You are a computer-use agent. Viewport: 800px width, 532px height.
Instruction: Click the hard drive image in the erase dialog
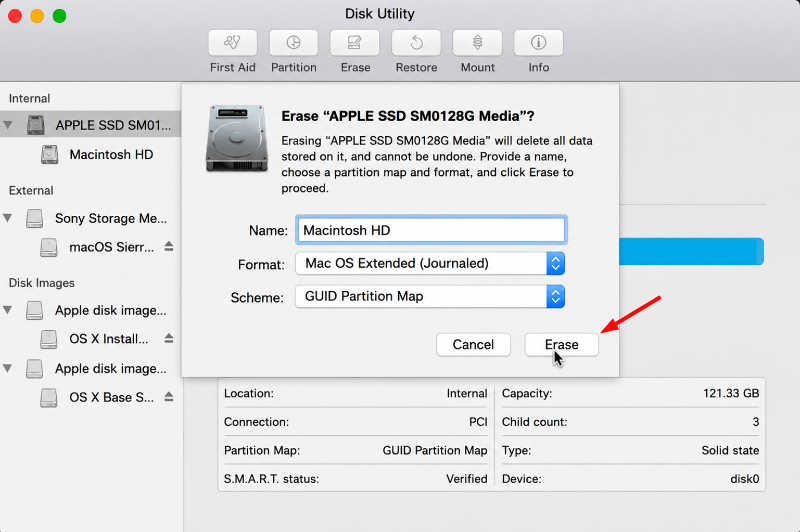click(237, 138)
